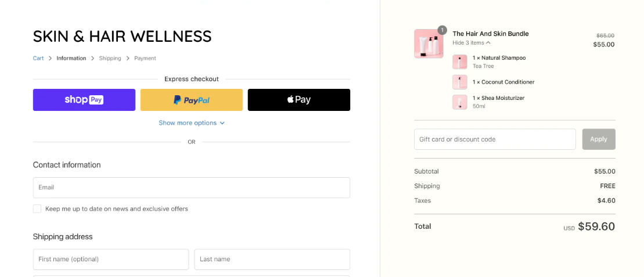Click the Shea Moisturizer product image
Viewport: 644px width, 277px height.
click(460, 102)
